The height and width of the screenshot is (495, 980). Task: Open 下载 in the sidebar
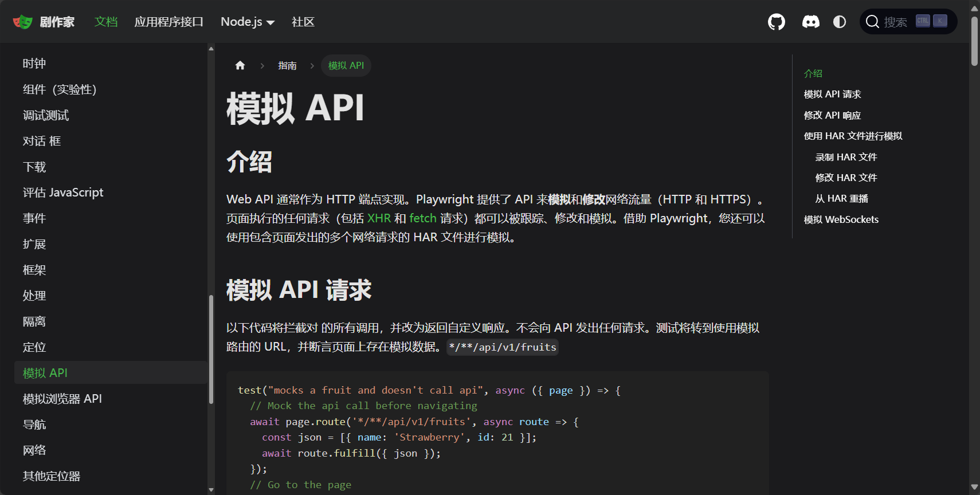[111, 167]
